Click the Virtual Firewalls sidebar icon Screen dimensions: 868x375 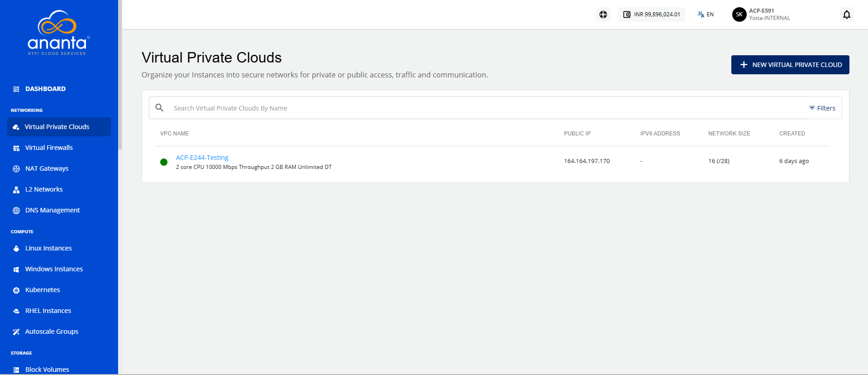pos(16,148)
